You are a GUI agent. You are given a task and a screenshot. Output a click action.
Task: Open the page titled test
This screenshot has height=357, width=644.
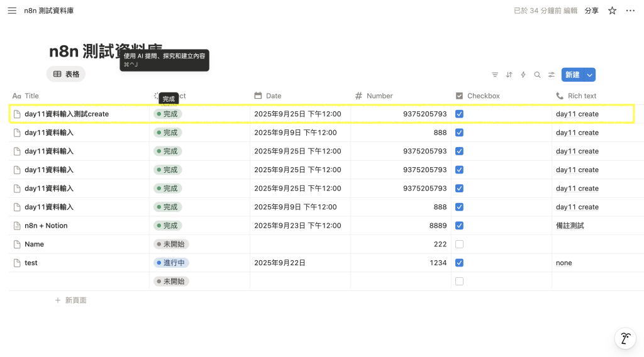(31, 263)
